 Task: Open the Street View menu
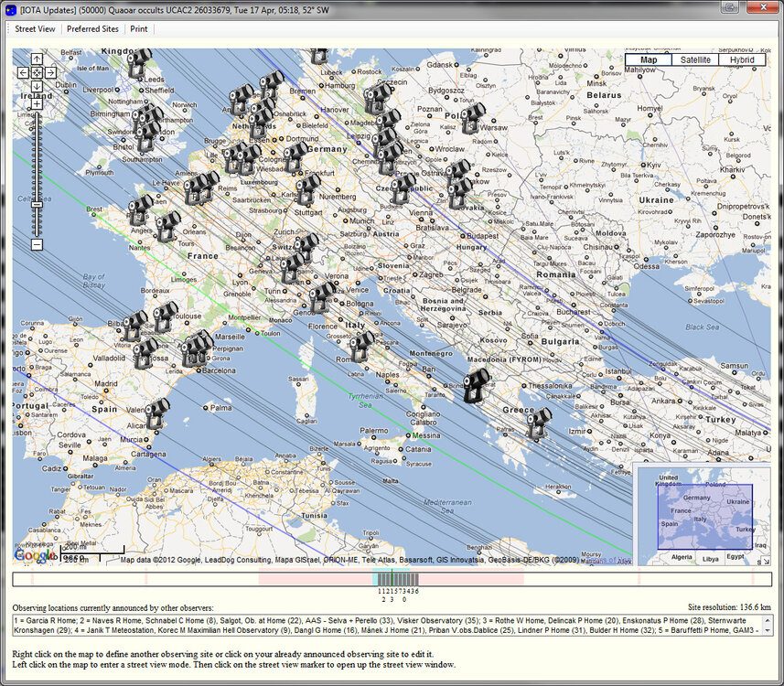pyautogui.click(x=35, y=28)
